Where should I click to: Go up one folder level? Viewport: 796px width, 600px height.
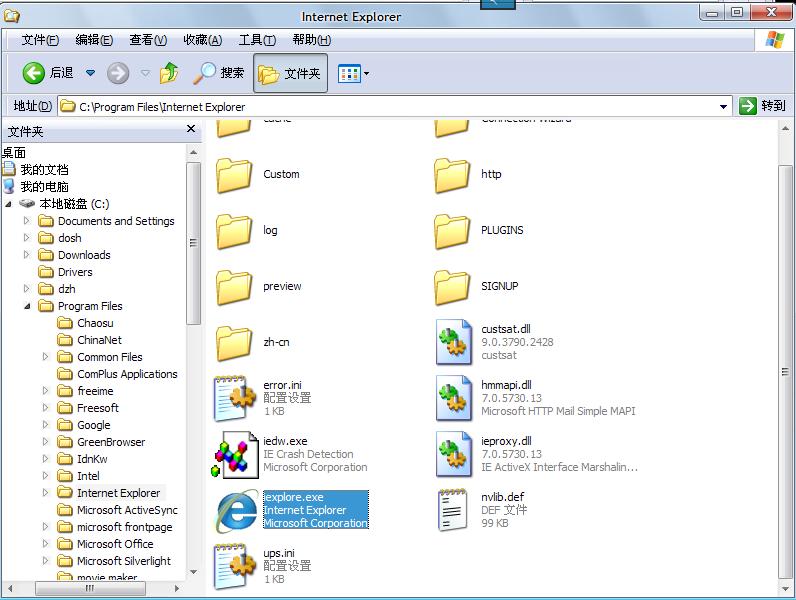(x=169, y=73)
